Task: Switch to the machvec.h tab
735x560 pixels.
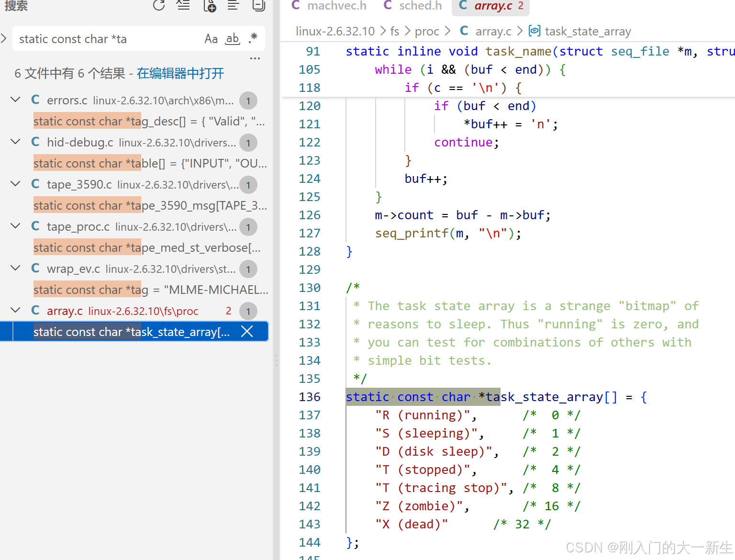Action: pyautogui.click(x=329, y=6)
